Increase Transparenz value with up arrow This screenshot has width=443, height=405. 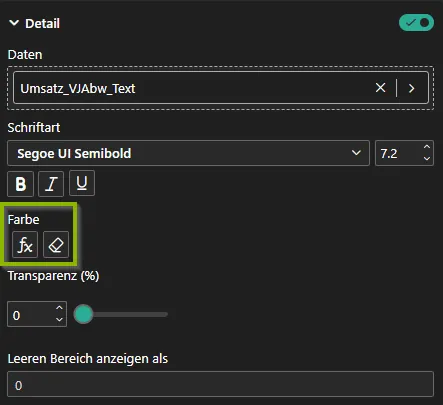pos(59,308)
